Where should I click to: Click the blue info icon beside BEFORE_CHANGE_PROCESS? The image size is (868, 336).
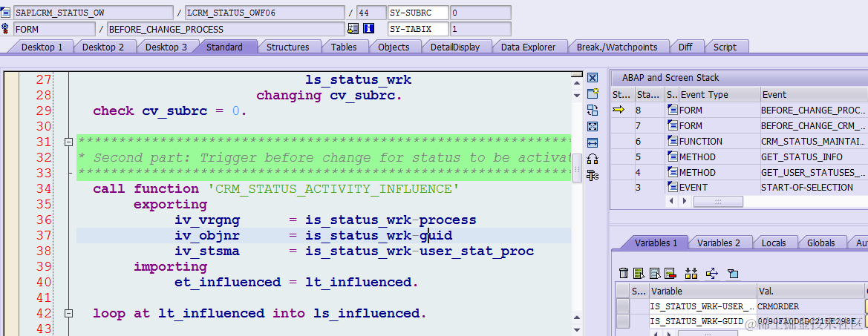369,29
